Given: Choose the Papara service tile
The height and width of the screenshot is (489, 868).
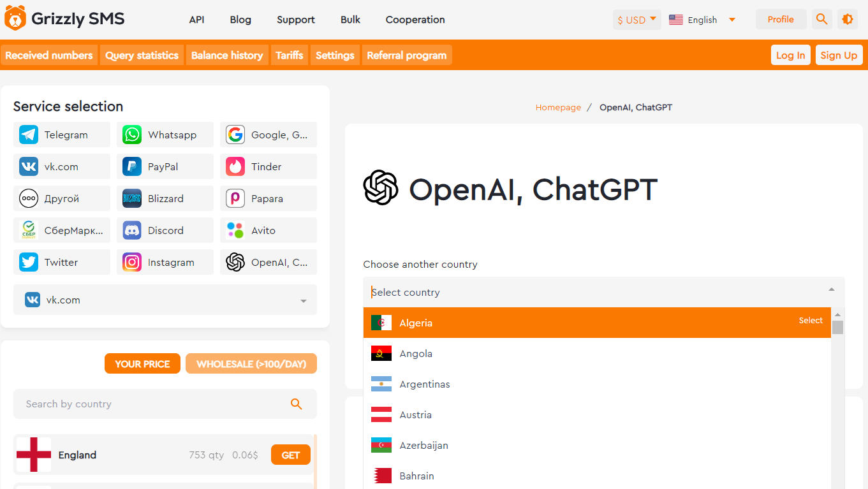Looking at the screenshot, I should [268, 198].
